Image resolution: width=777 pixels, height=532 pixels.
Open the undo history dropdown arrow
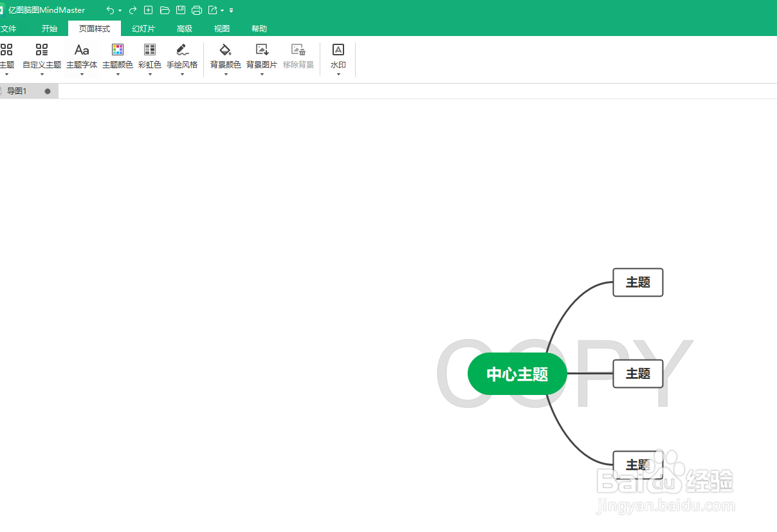coord(120,11)
